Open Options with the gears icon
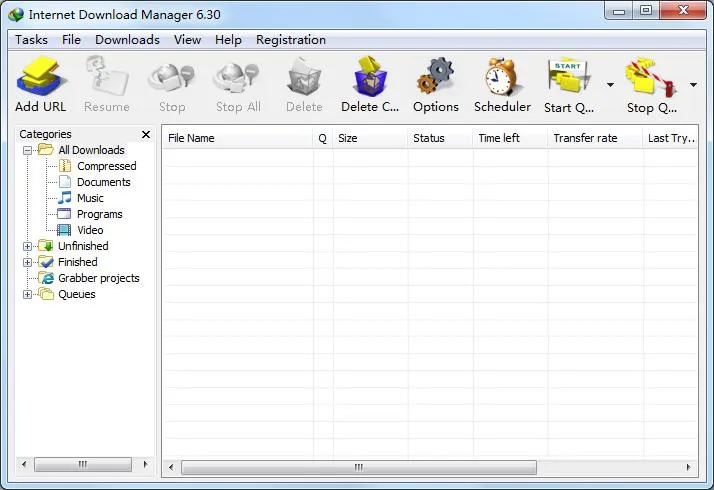The height and width of the screenshot is (490, 714). [435, 76]
